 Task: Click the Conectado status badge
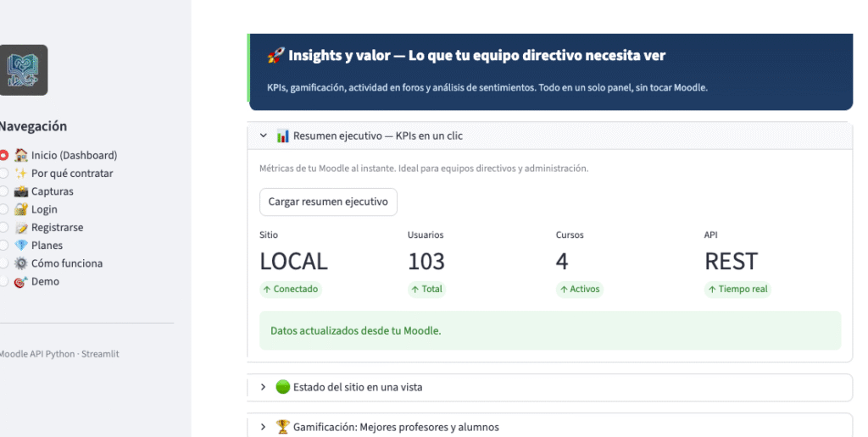pyautogui.click(x=291, y=289)
